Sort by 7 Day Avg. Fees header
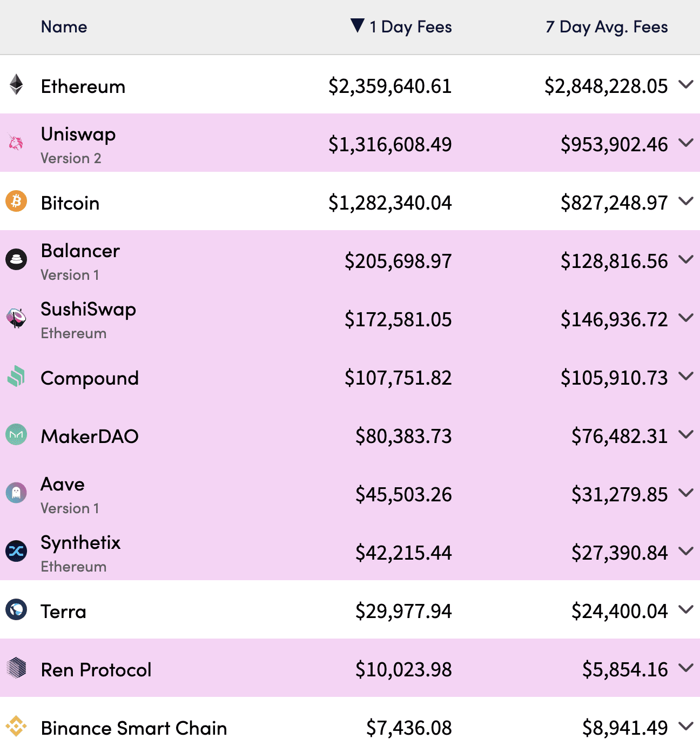 pos(607,26)
